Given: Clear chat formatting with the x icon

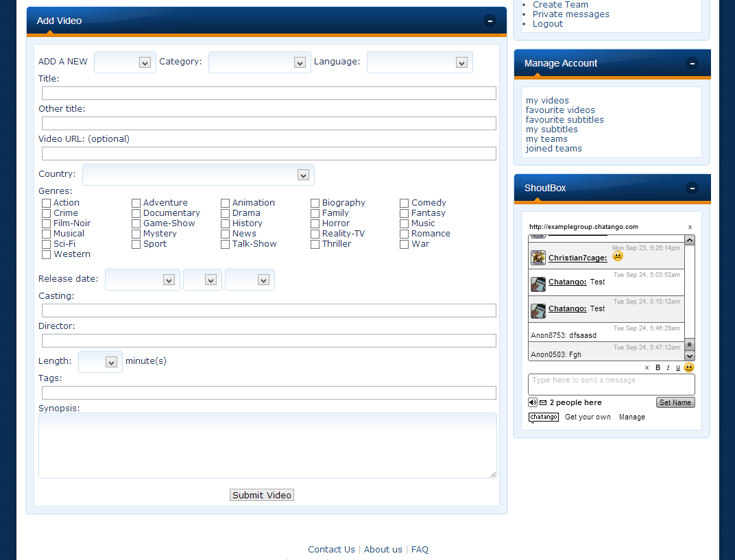Looking at the screenshot, I should click(646, 367).
